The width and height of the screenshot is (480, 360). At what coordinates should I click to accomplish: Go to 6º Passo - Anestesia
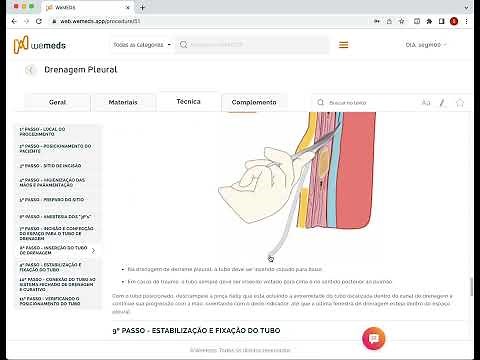click(57, 217)
